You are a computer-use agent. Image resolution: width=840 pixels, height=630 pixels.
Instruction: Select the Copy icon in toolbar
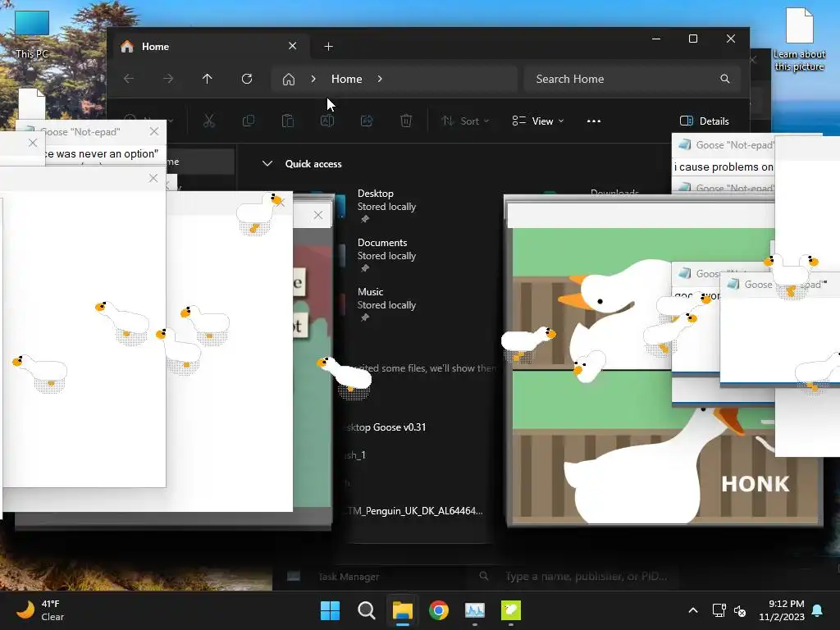(x=249, y=121)
